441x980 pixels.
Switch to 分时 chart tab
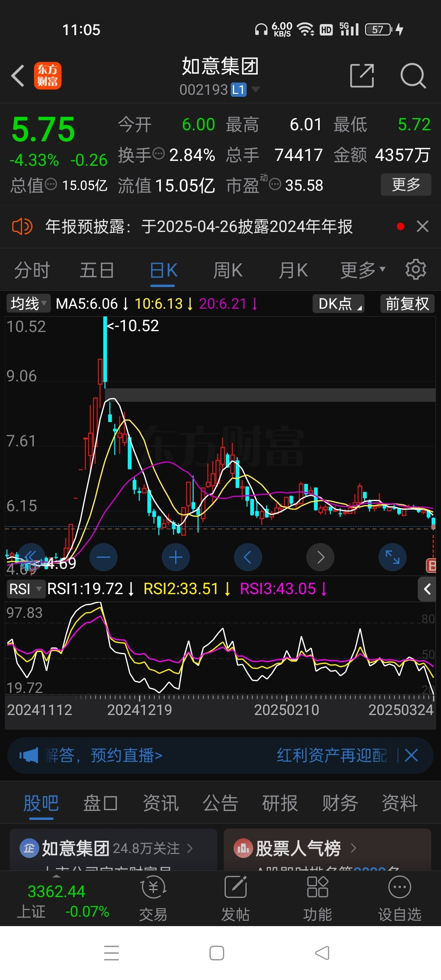32,270
